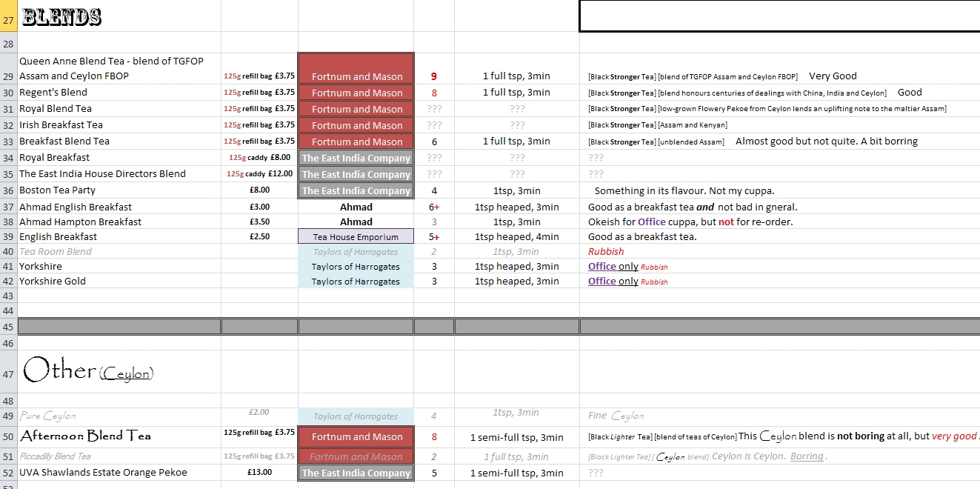Select row header 45
The image size is (980, 489).
8,327
